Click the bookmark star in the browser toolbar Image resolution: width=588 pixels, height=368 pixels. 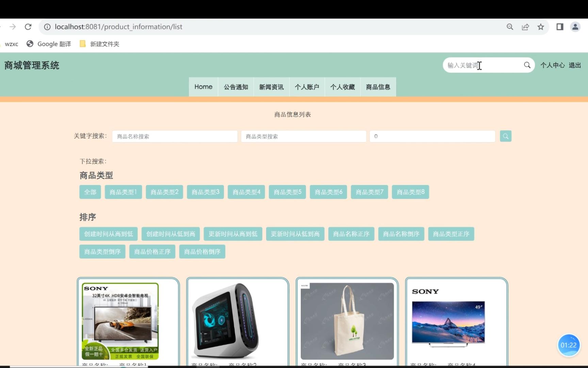click(541, 27)
